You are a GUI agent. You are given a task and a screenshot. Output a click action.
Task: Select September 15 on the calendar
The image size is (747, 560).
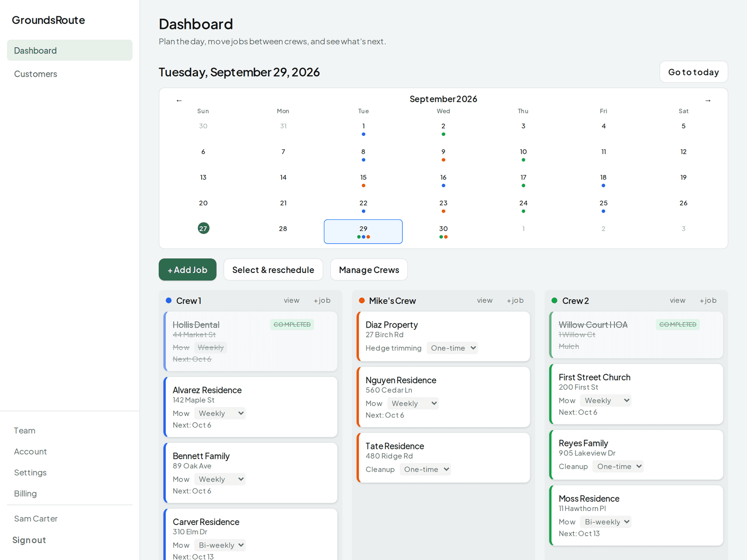(363, 180)
